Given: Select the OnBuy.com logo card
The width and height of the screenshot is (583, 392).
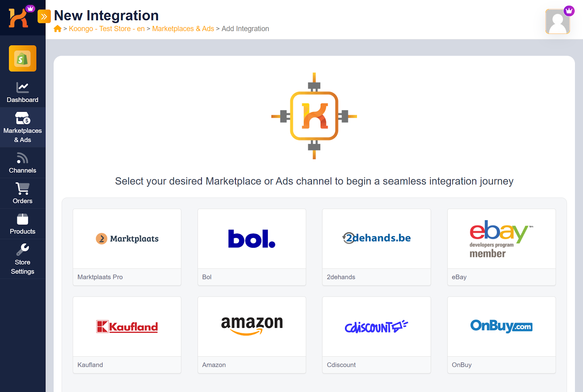Looking at the screenshot, I should (501, 326).
